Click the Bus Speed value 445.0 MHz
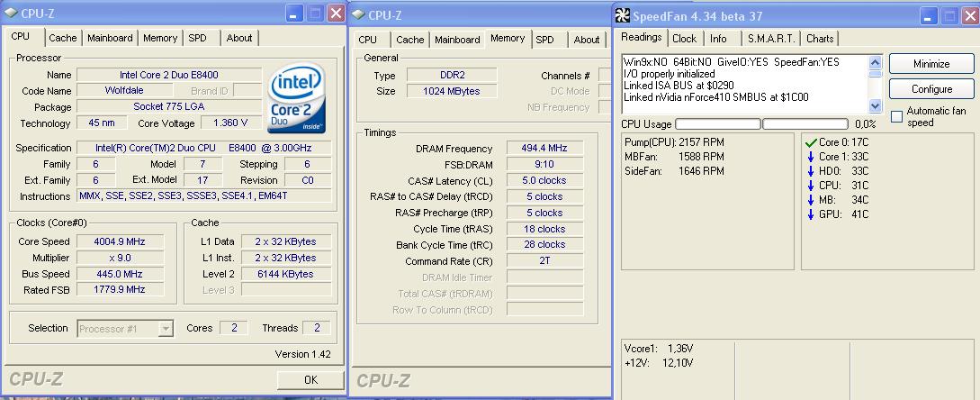The width and height of the screenshot is (980, 400). (x=120, y=274)
